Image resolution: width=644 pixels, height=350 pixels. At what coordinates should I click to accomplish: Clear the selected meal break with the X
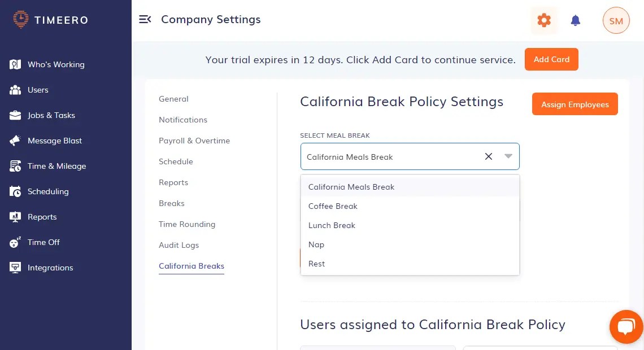488,156
